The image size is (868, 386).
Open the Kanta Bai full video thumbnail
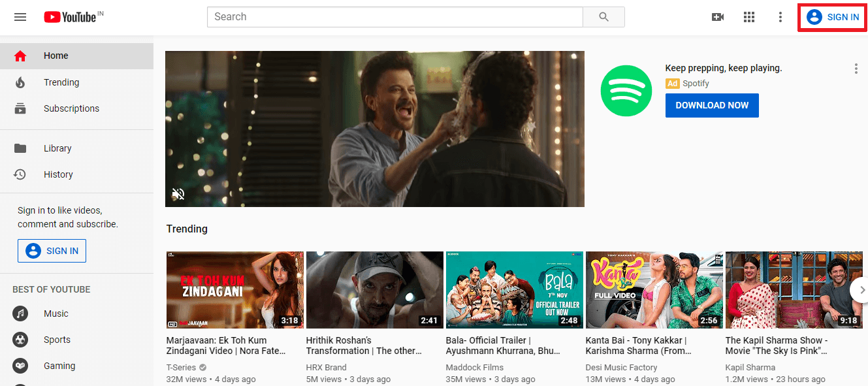tap(654, 290)
